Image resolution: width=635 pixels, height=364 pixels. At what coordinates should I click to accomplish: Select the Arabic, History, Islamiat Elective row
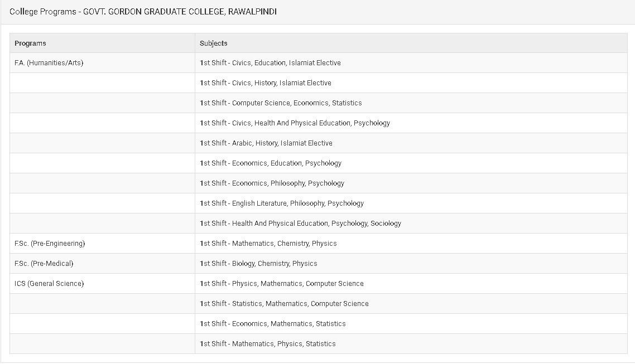coord(266,143)
